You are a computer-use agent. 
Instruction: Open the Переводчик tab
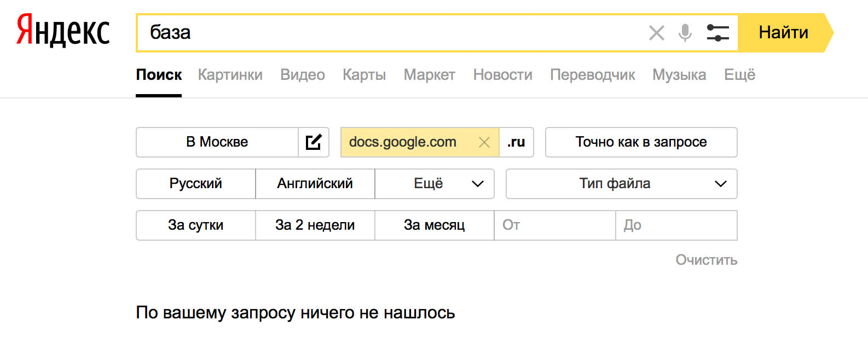(593, 75)
